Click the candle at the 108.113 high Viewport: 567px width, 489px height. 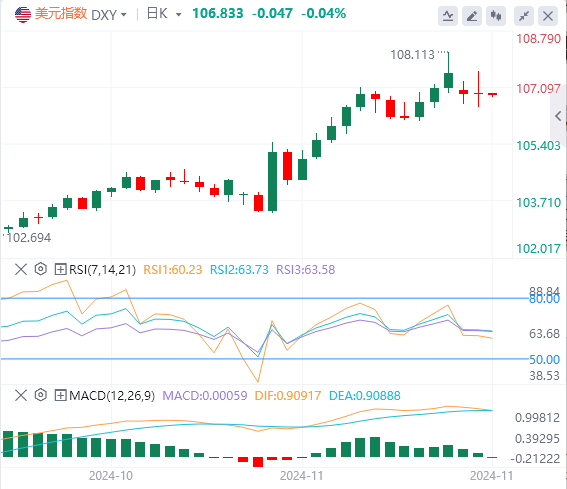(x=448, y=80)
